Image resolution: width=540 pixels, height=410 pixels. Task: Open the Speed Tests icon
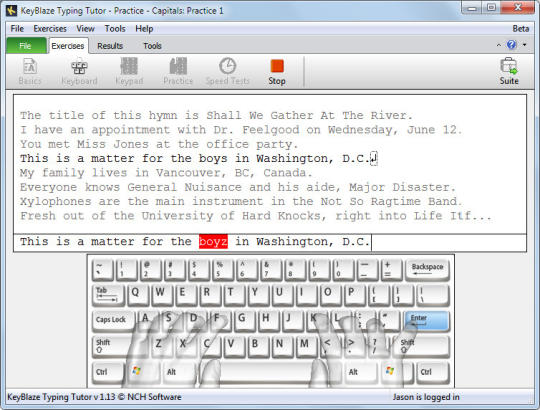tap(228, 71)
